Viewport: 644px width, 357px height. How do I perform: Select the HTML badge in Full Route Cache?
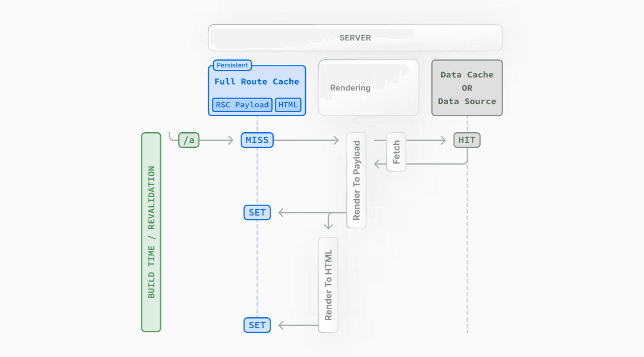click(x=288, y=105)
